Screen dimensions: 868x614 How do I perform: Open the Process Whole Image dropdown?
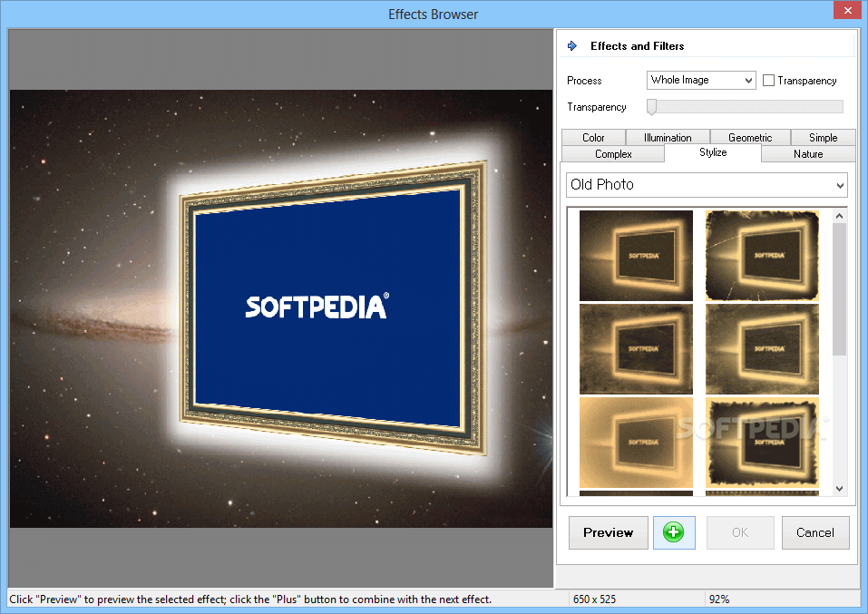tap(701, 81)
